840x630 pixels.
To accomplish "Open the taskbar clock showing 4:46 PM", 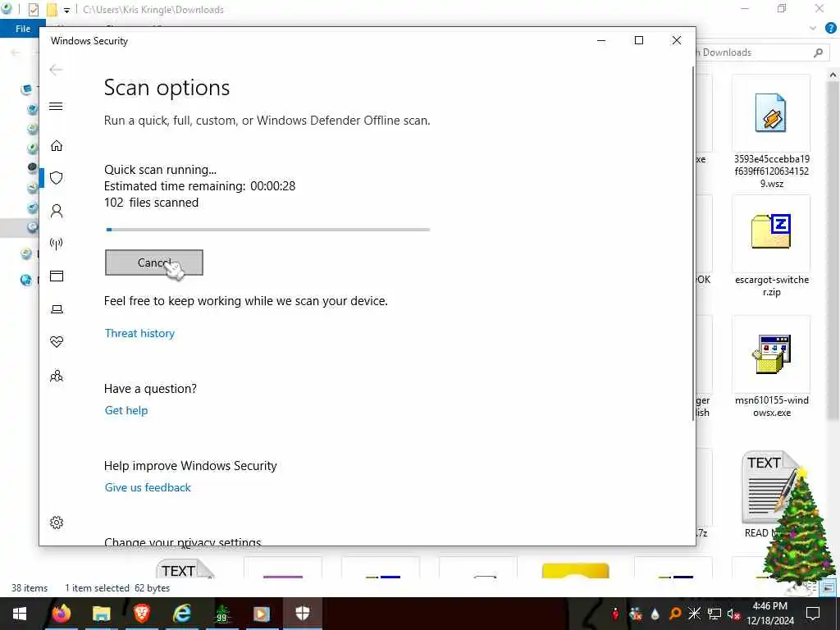I will coord(769,614).
